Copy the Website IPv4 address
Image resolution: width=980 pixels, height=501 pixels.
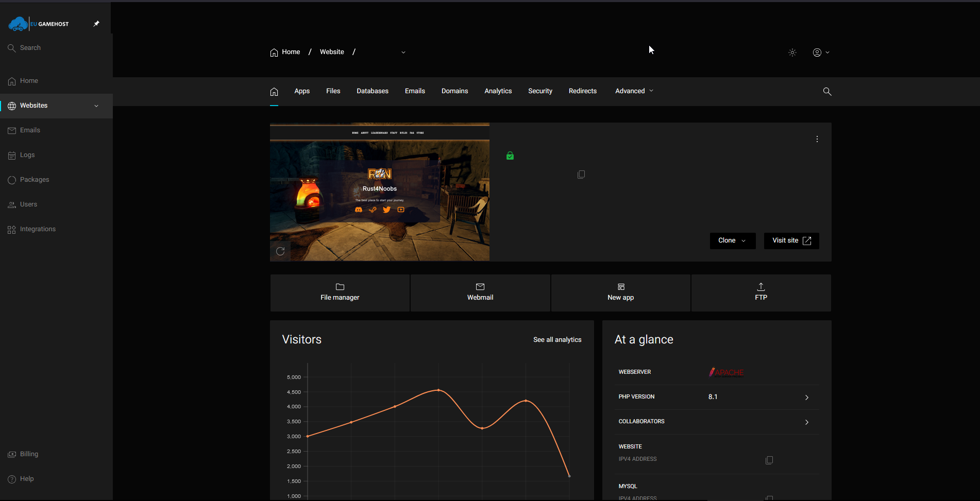pos(769,460)
